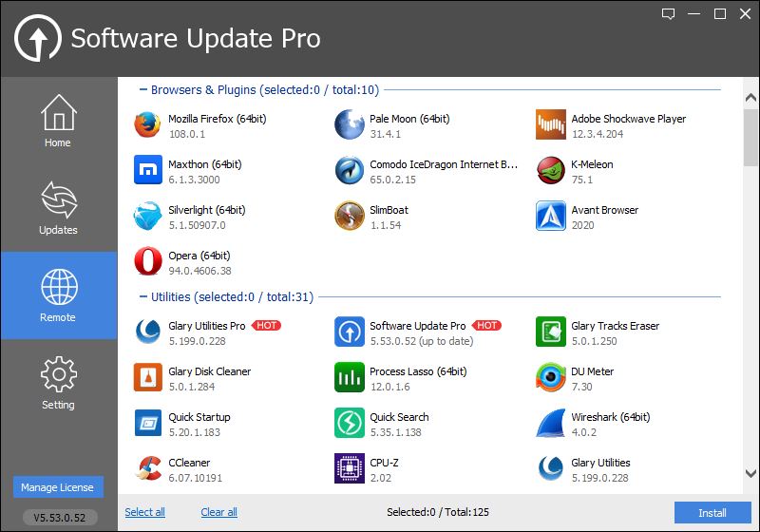
Task: Click the DU Meter eye icon
Action: (551, 377)
